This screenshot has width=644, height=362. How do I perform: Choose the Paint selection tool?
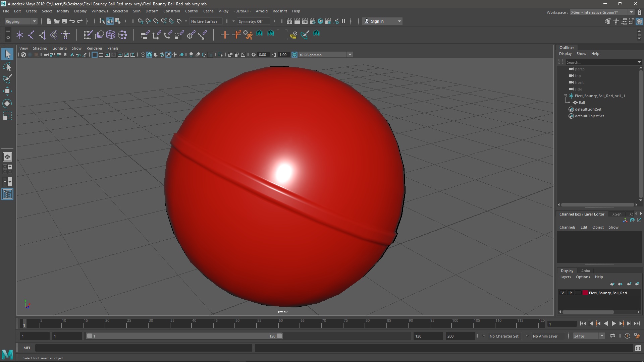(7, 79)
